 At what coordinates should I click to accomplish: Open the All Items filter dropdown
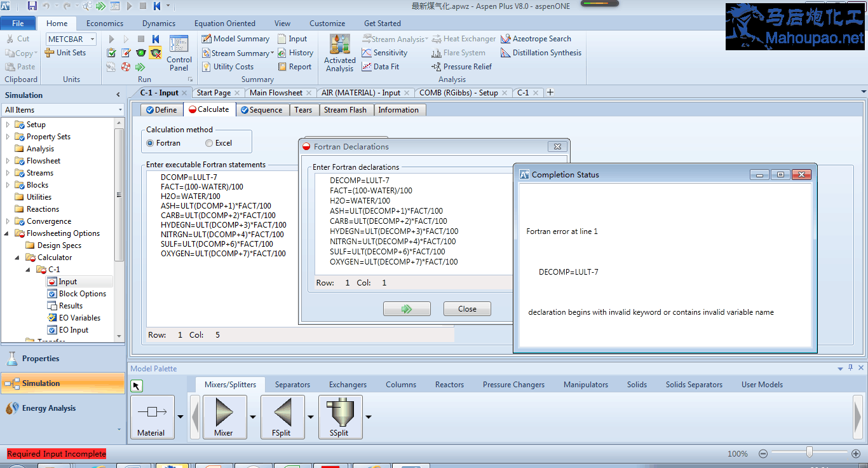coord(120,110)
